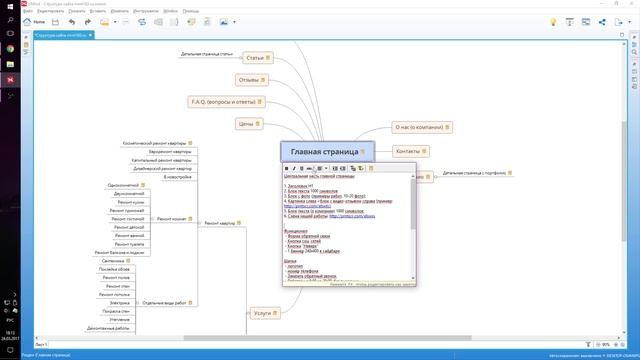This screenshot has height=360, width=640.
Task: Click the magnifier search icon in right sidebar
Action: tap(634, 52)
